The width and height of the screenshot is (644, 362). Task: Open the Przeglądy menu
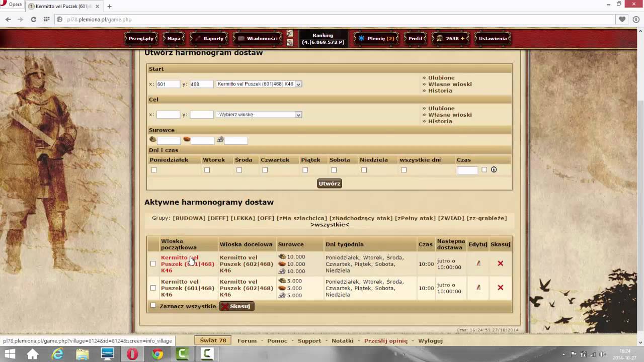tap(141, 38)
